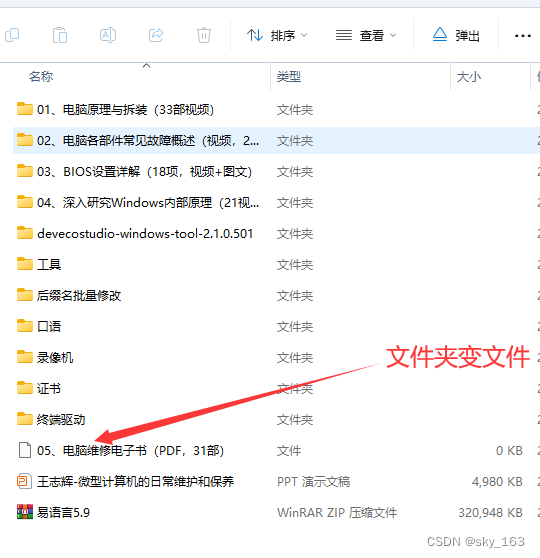Click the 320,948 KB size cell
This screenshot has width=540, height=558.
point(490,512)
